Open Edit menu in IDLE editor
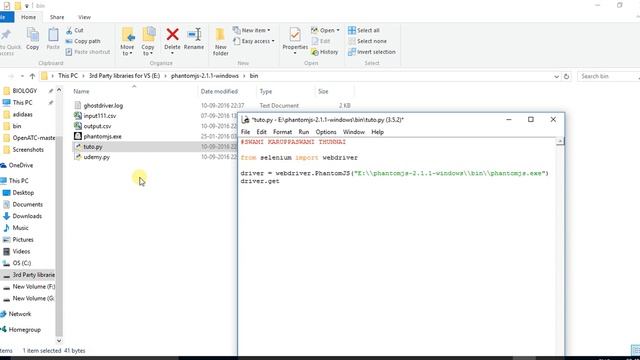The height and width of the screenshot is (360, 640). (x=261, y=132)
